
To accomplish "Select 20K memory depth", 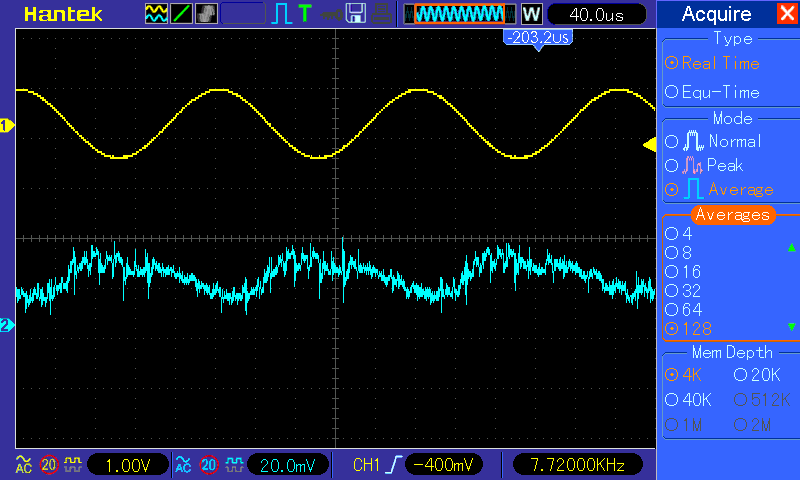I will tap(757, 375).
